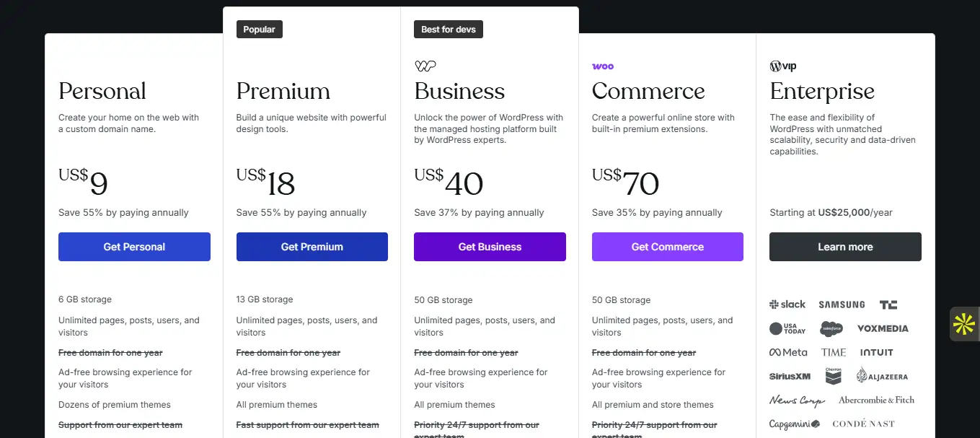Click the Chevron logo
The width and height of the screenshot is (980, 438).
pos(834,376)
